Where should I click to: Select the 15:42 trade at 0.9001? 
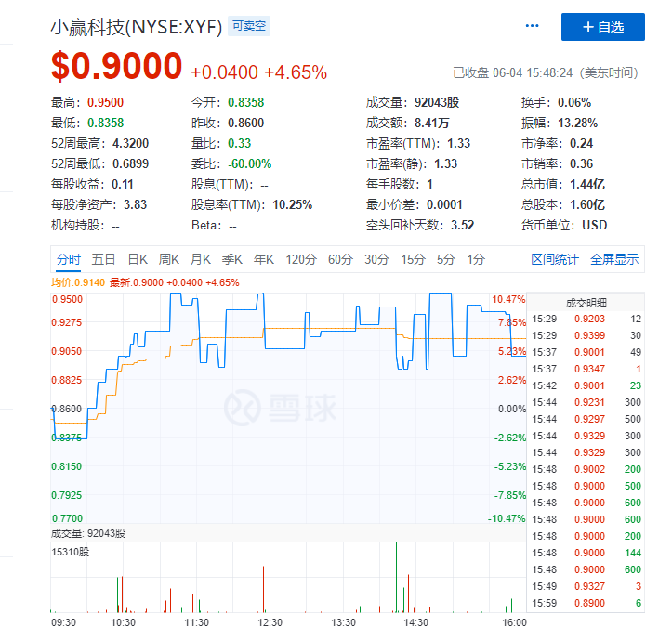(586, 386)
